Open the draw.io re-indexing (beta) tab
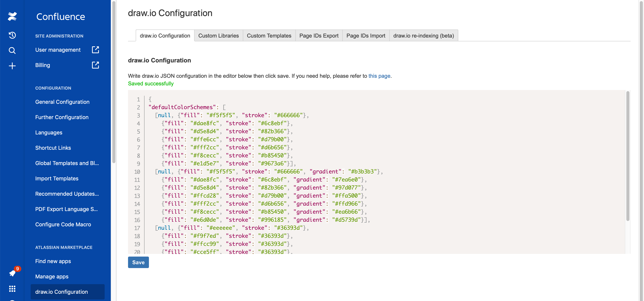The height and width of the screenshot is (301, 644). pos(423,35)
